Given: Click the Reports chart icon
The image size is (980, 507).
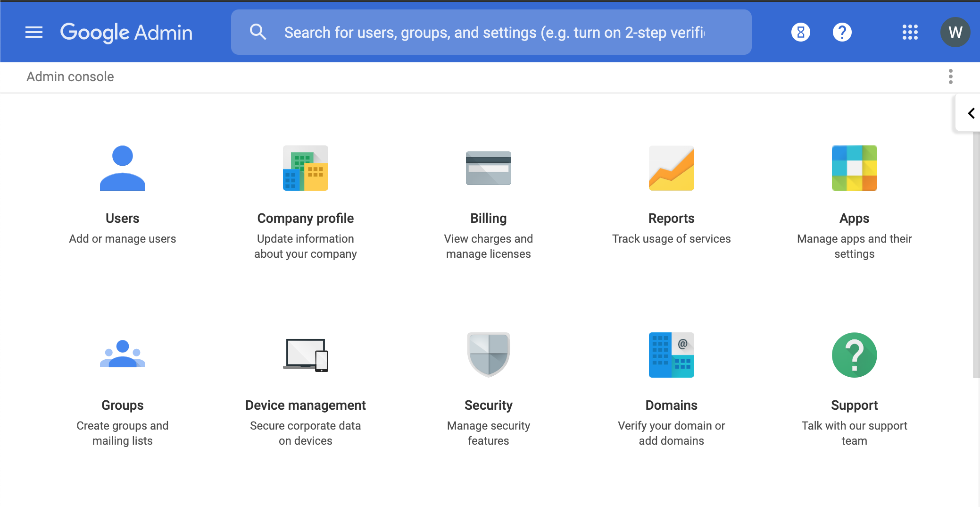Looking at the screenshot, I should [672, 168].
